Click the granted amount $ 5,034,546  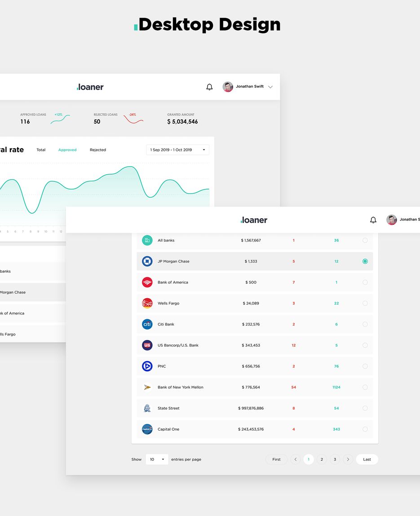(x=182, y=122)
